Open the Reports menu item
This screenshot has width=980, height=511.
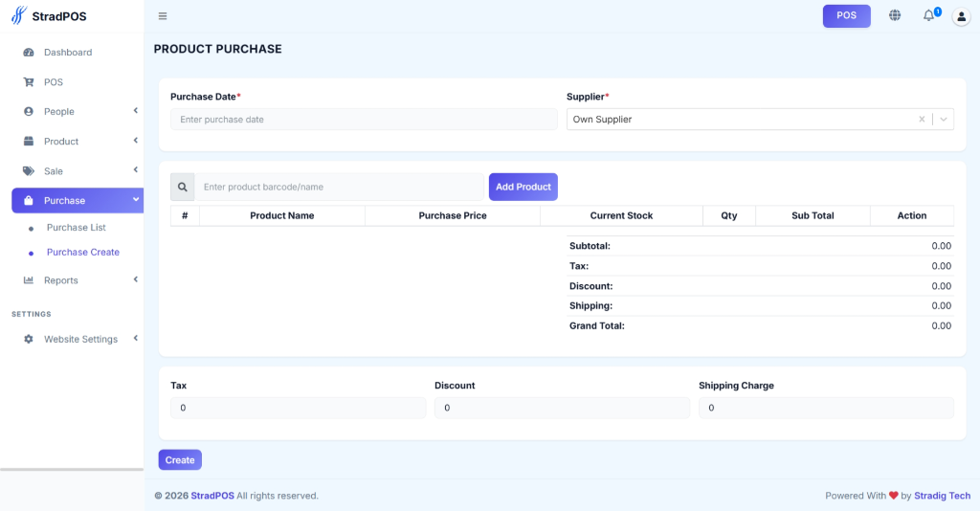pyautogui.click(x=78, y=279)
